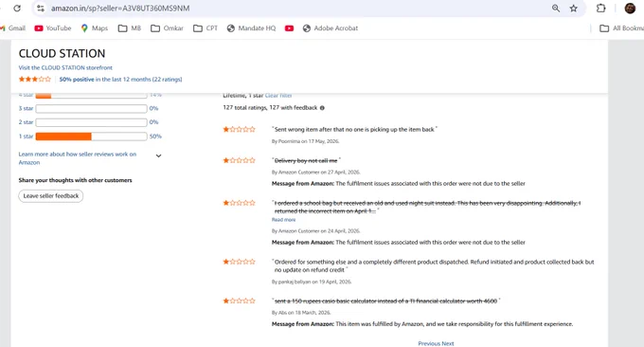Click star rating of the calculator review
This screenshot has width=644, height=347.
tap(239, 301)
